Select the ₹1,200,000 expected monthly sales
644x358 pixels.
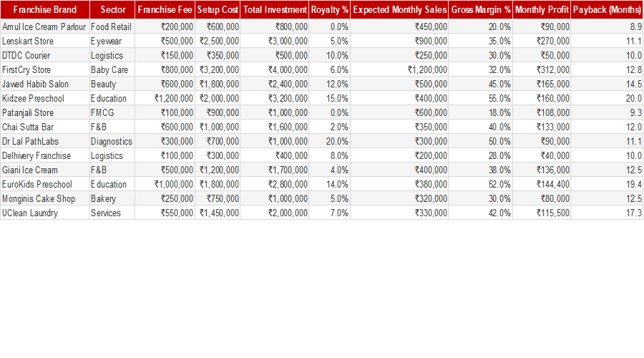[399, 70]
